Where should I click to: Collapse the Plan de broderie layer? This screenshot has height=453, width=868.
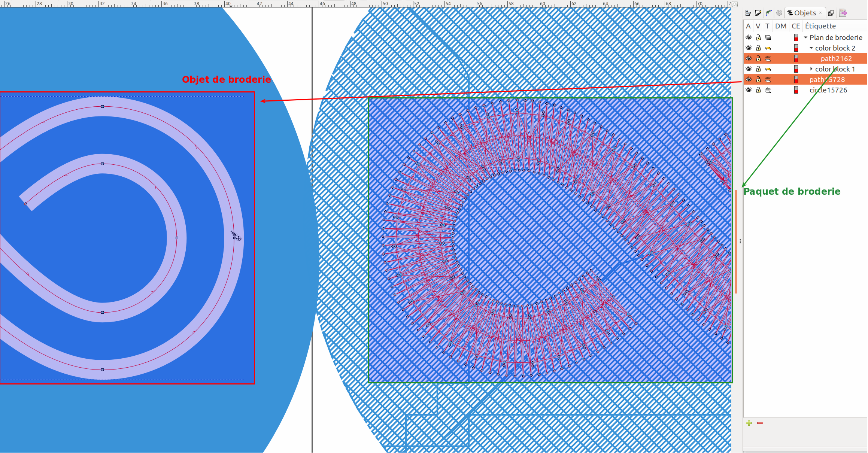tap(805, 37)
